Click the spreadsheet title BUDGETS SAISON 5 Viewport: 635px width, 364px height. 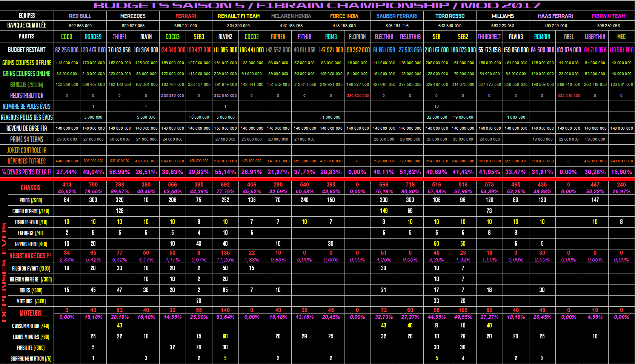pos(317,5)
